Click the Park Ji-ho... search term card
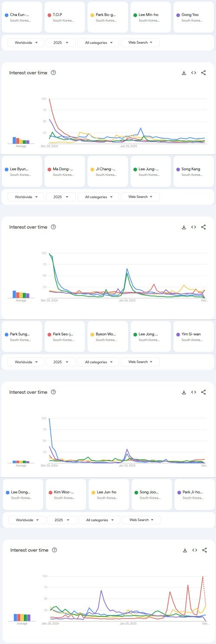Viewport: 216px width, 644px height. (x=195, y=494)
